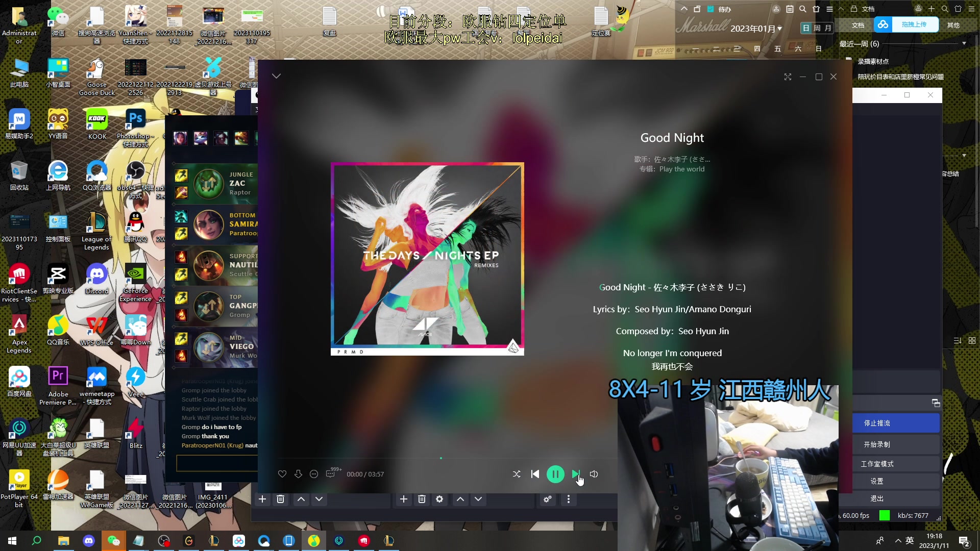Open the notification center icon

point(964,541)
